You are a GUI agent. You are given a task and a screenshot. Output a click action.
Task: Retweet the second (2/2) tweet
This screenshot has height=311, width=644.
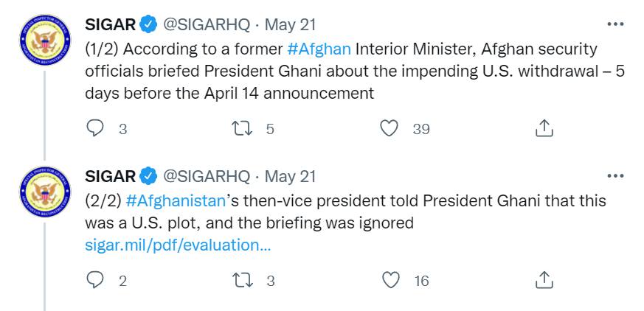[240, 280]
